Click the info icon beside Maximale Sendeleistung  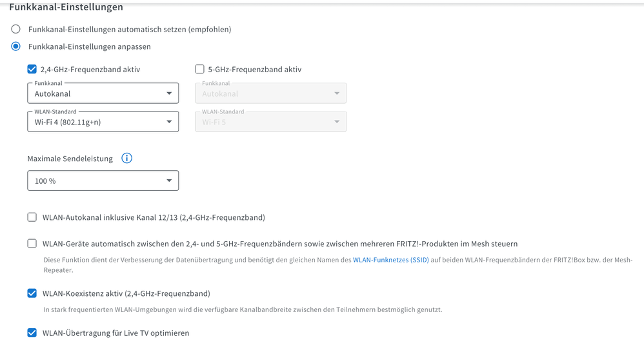click(x=127, y=158)
